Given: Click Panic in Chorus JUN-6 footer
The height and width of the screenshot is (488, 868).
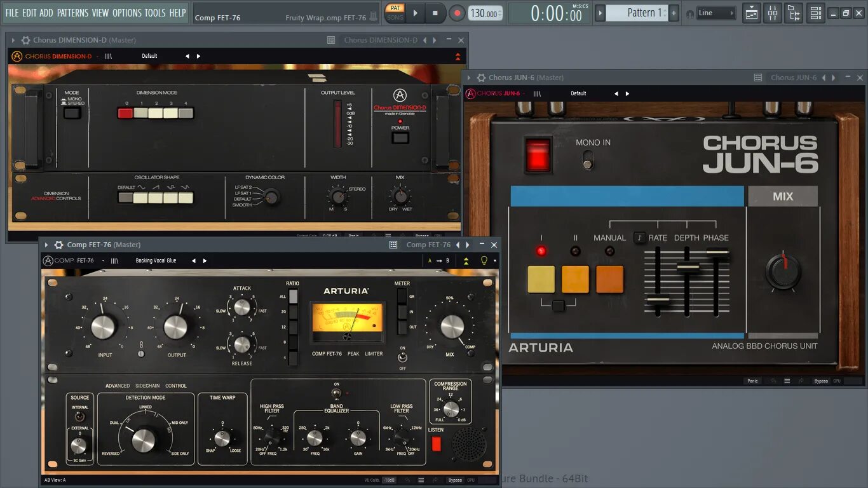Looking at the screenshot, I should point(752,381).
